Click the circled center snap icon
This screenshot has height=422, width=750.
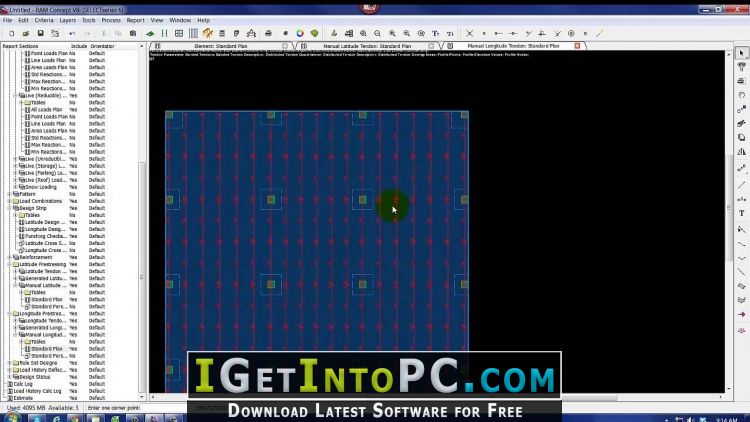(571, 33)
